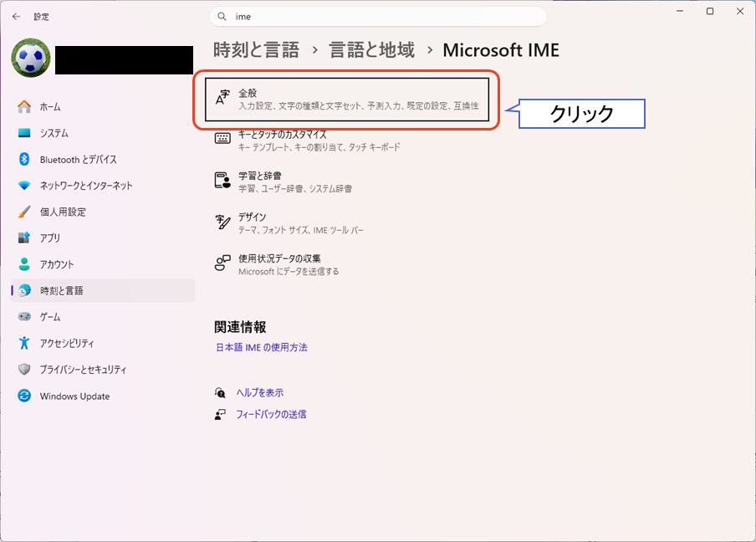
Task: Click the ホーム house icon
Action: (x=24, y=106)
